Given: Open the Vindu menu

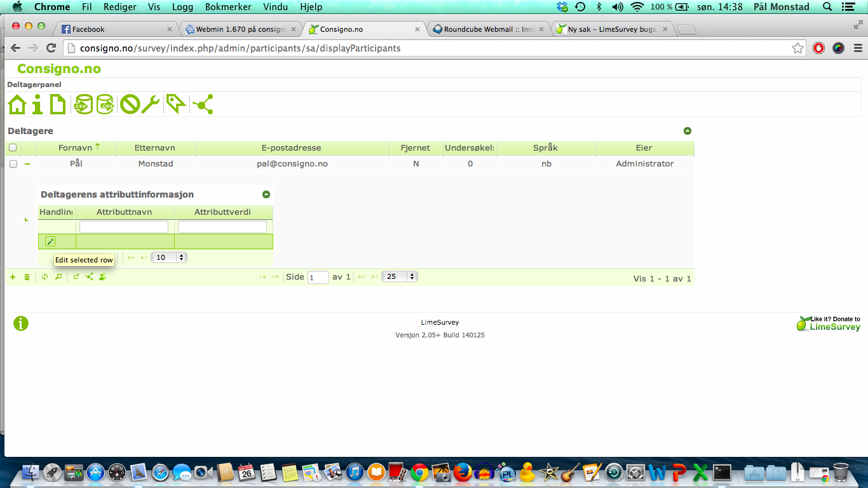Looking at the screenshot, I should pyautogui.click(x=275, y=7).
